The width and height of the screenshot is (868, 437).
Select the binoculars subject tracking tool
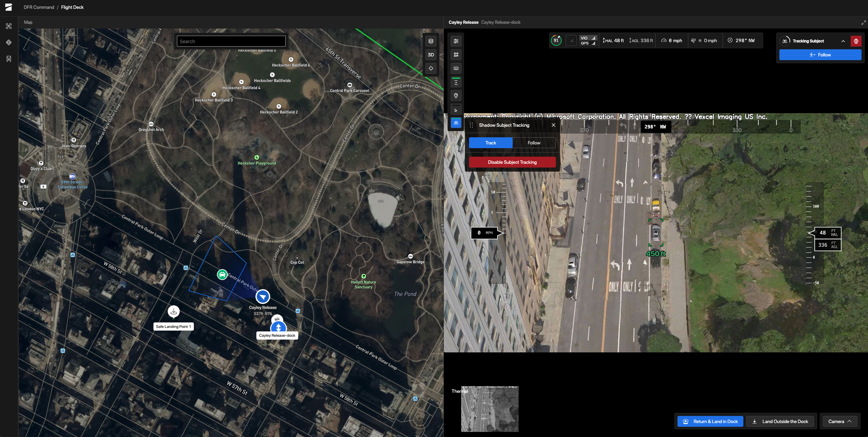tap(456, 123)
